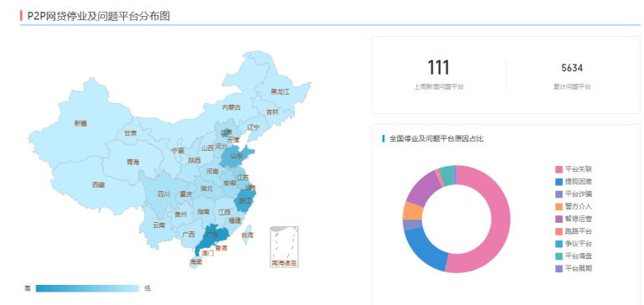Click the high-low color gradient bar
Screen dimensions: 644x305
coord(87,288)
